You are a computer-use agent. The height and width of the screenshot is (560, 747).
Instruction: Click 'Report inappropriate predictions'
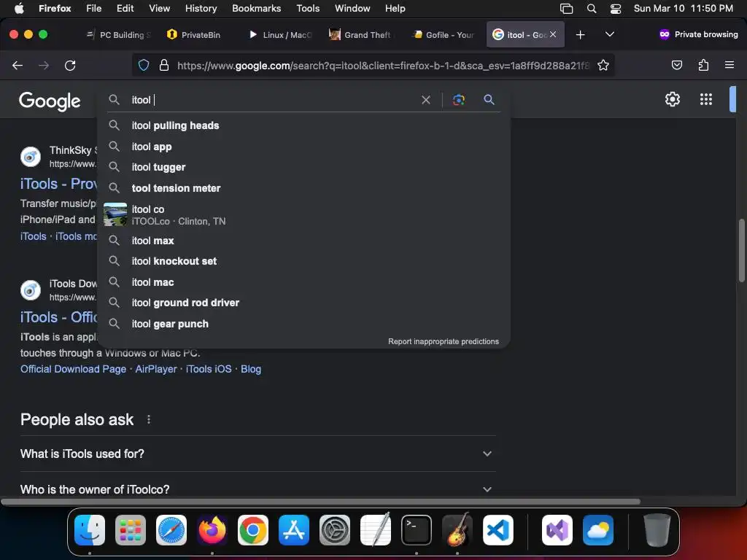click(443, 341)
